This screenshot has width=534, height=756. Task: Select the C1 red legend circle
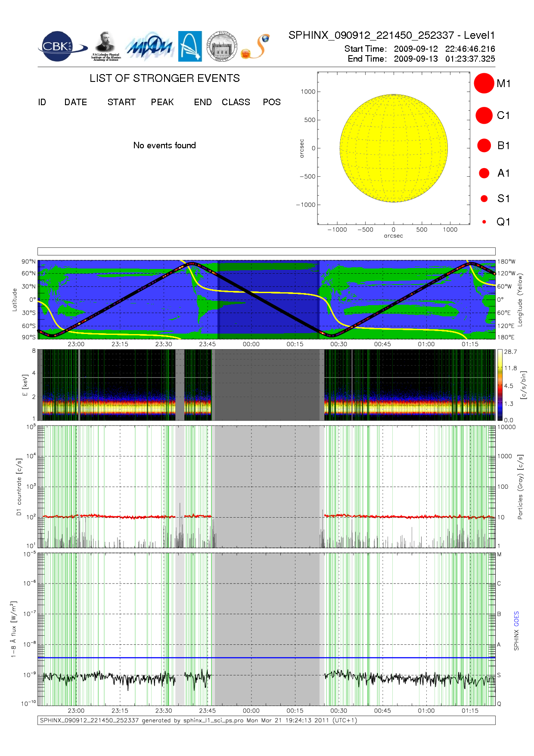484,116
